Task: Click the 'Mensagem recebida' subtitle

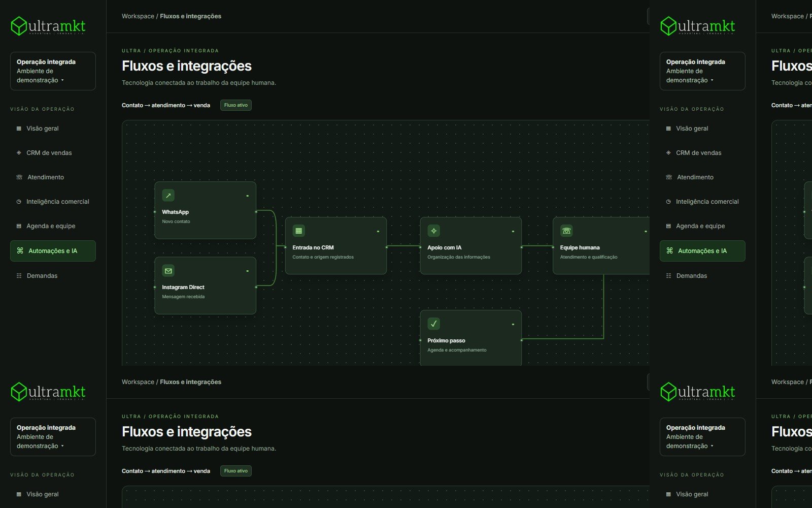Action: (183, 297)
